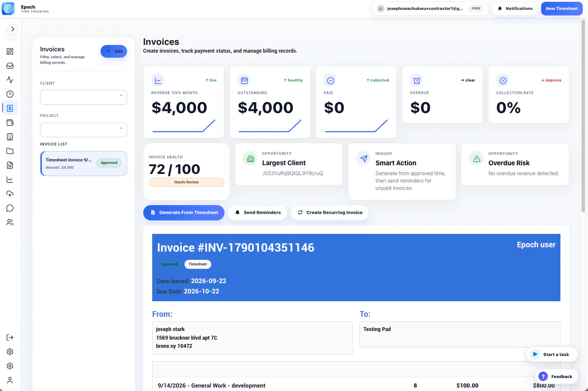Open the Project dropdown filter
This screenshot has width=588, height=391.
pyautogui.click(x=84, y=130)
